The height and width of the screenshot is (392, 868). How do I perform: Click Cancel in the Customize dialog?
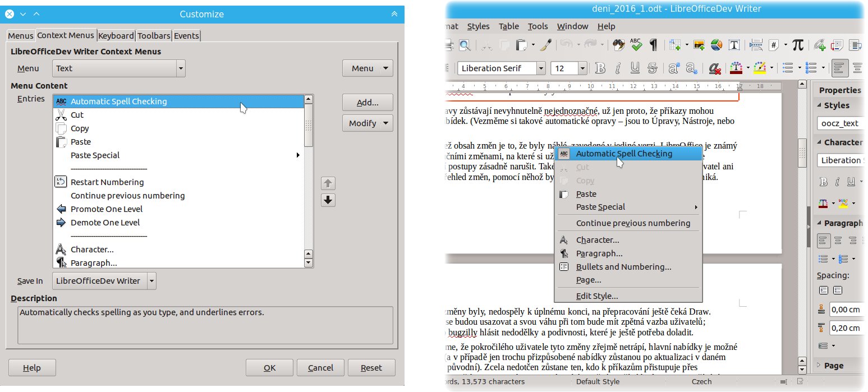(321, 368)
